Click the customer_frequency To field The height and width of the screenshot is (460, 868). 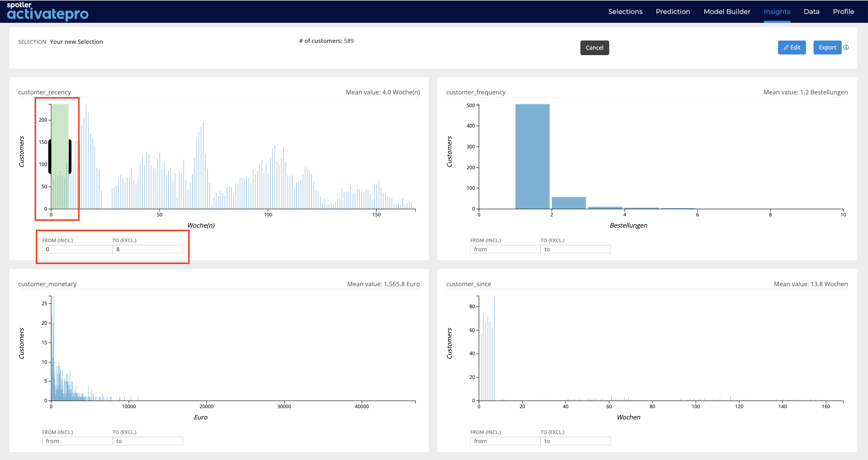(x=575, y=249)
